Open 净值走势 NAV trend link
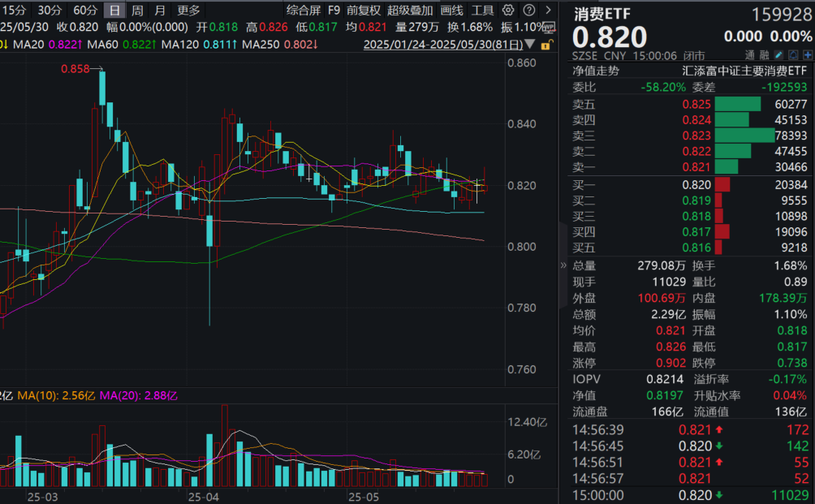The height and width of the screenshot is (504, 815). [595, 71]
